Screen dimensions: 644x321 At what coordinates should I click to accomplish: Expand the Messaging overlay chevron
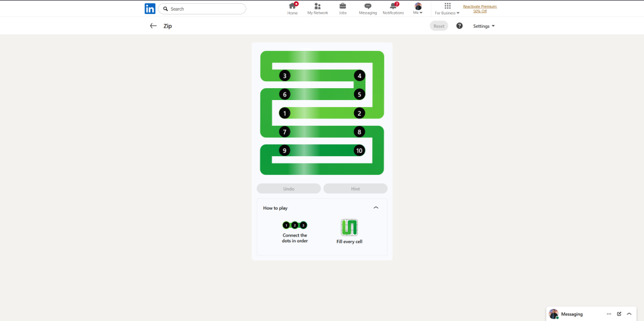coord(629,314)
